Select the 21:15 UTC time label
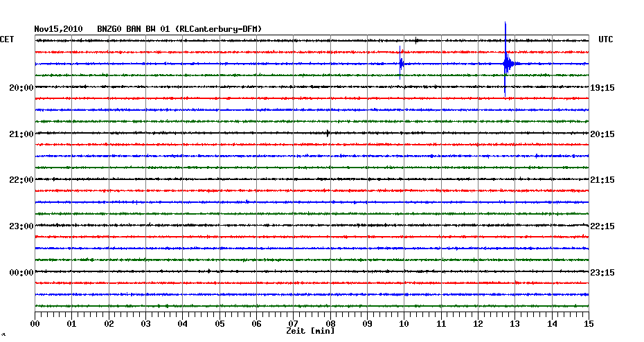Image resolution: width=644 pixels, height=342 pixels. coord(602,180)
